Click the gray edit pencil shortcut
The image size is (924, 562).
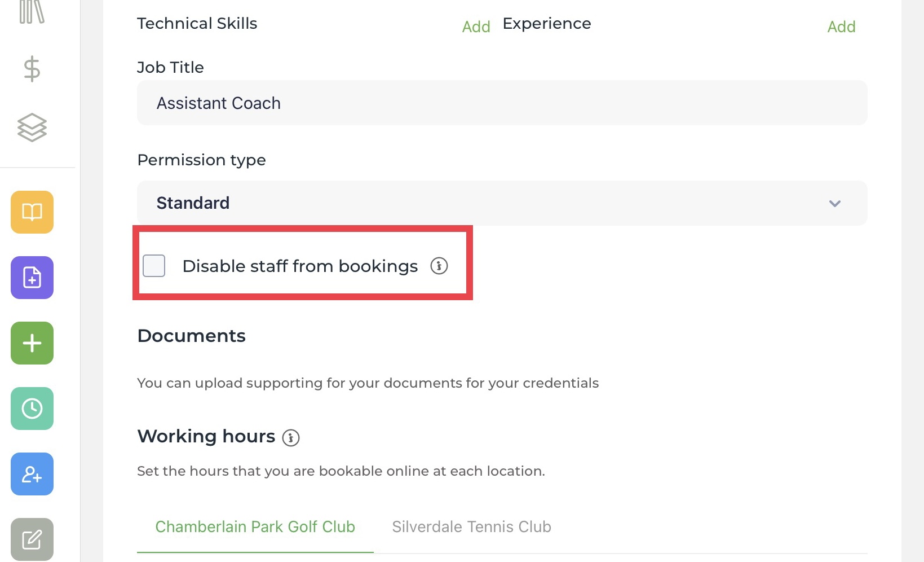(x=32, y=539)
